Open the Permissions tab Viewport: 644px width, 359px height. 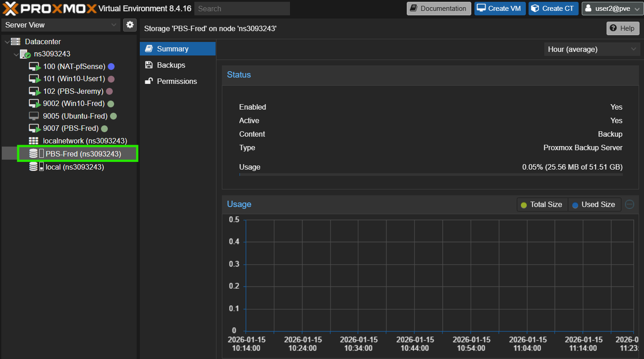[x=177, y=81]
